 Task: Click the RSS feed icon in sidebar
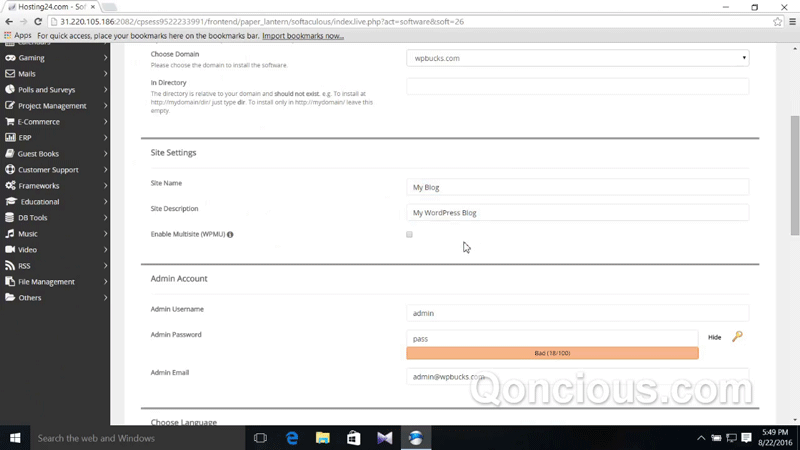coord(10,266)
